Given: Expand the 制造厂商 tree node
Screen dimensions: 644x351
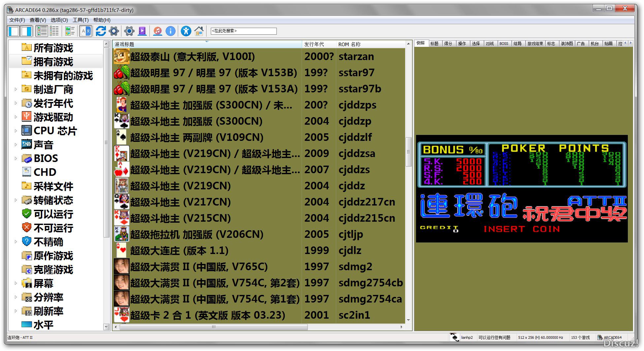Looking at the screenshot, I should coord(16,89).
